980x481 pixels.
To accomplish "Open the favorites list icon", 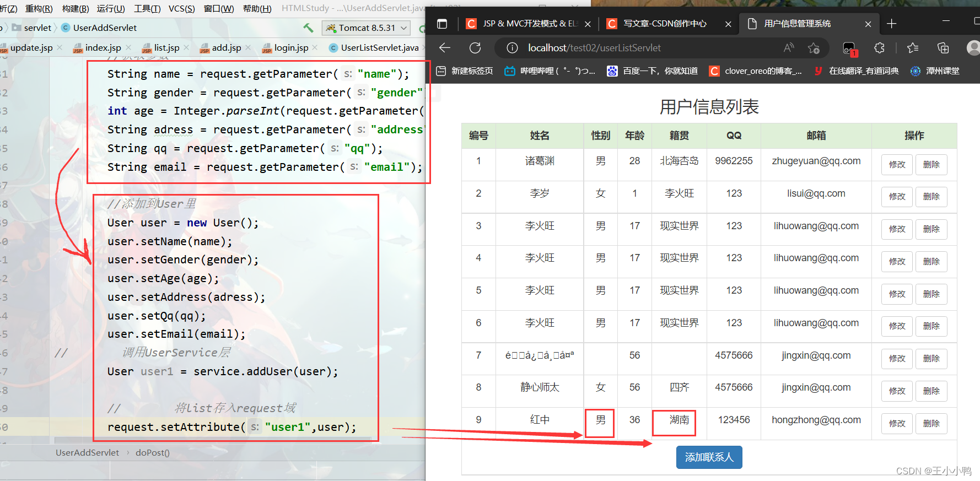I will coord(913,48).
